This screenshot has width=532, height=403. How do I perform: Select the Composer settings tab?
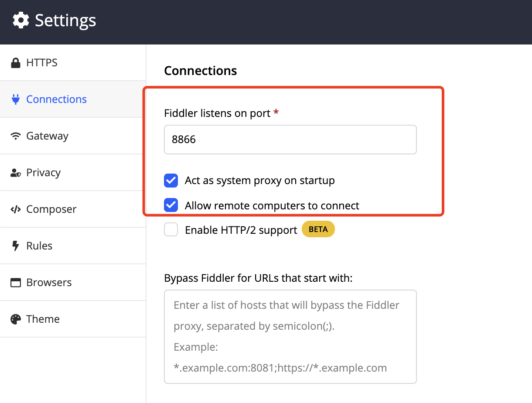click(x=51, y=209)
